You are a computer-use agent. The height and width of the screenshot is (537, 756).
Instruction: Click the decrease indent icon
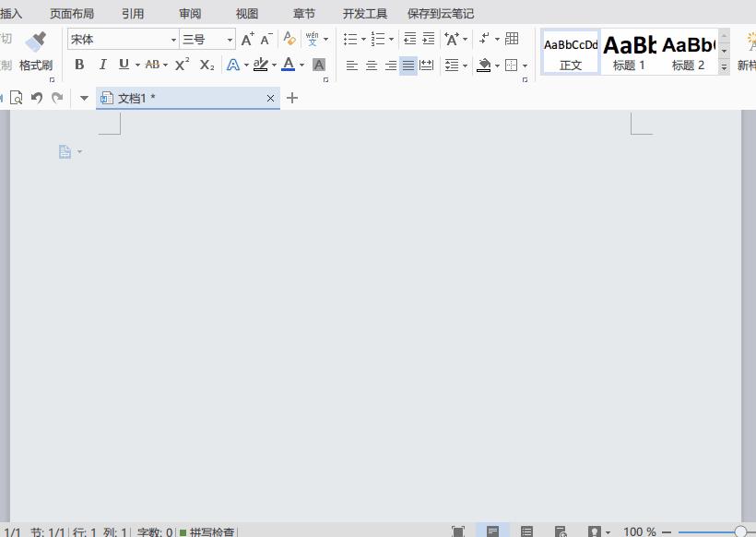[x=409, y=39]
